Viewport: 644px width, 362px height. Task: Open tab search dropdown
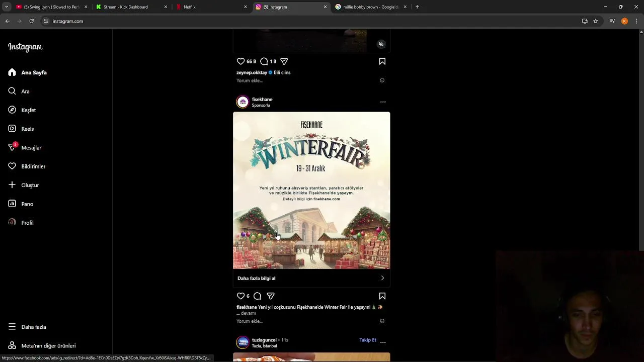pos(7,7)
